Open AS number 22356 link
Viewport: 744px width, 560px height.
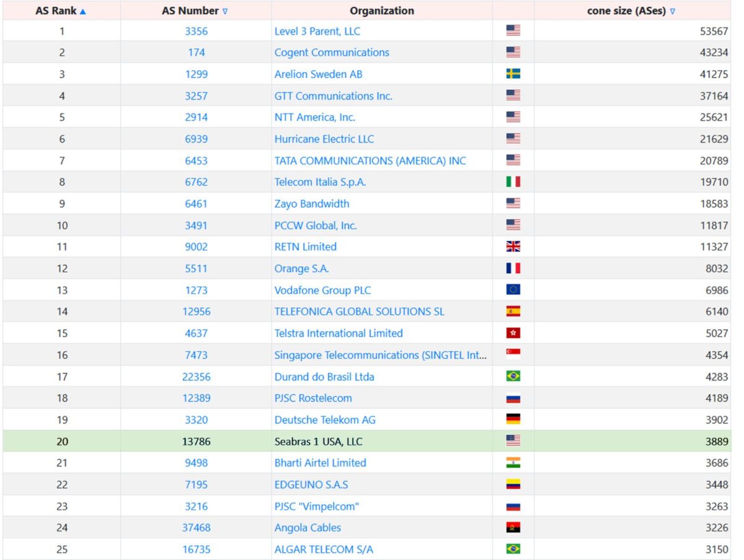[x=196, y=377]
